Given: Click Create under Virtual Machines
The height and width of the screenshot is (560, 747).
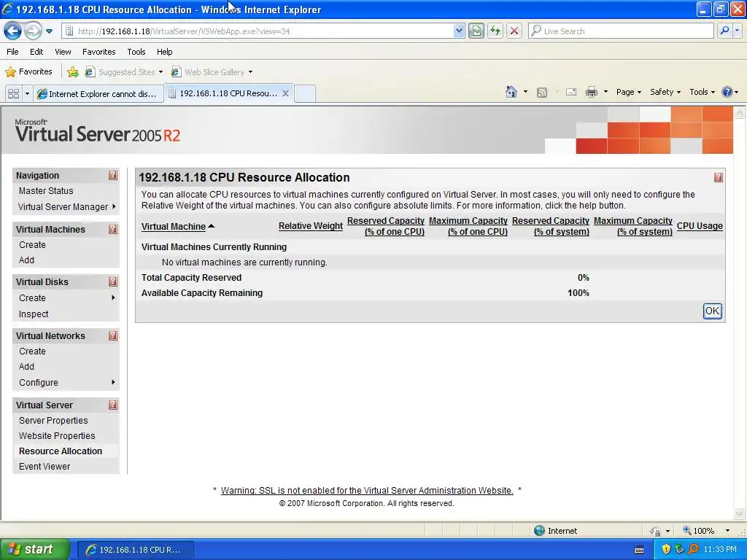Looking at the screenshot, I should (32, 245).
